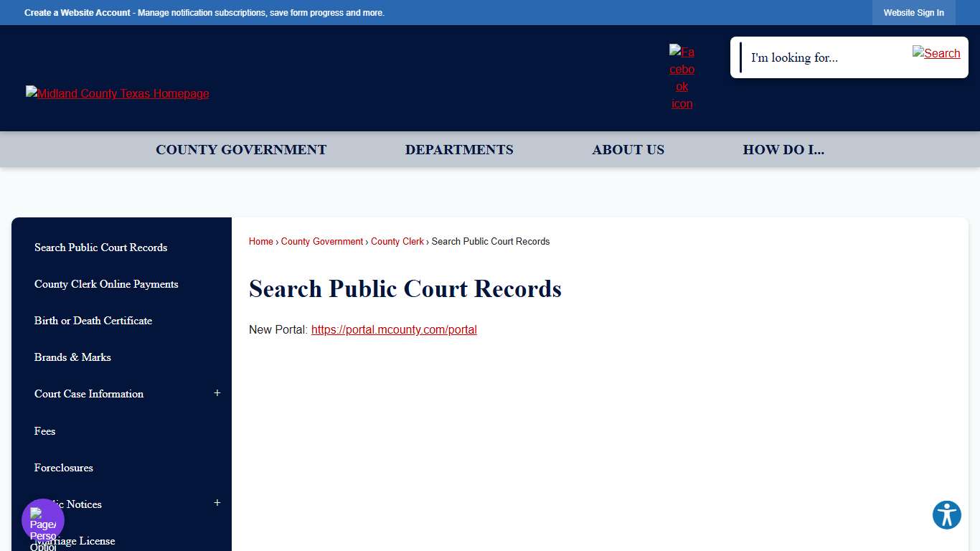Screen dimensions: 980x551
Task: Click the County Clerk breadcrumb link
Action: (397, 241)
